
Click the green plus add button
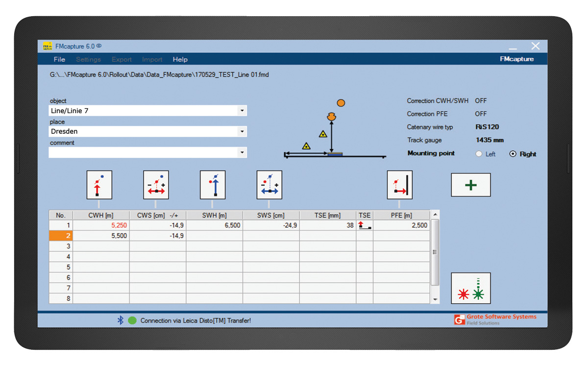[x=471, y=185]
